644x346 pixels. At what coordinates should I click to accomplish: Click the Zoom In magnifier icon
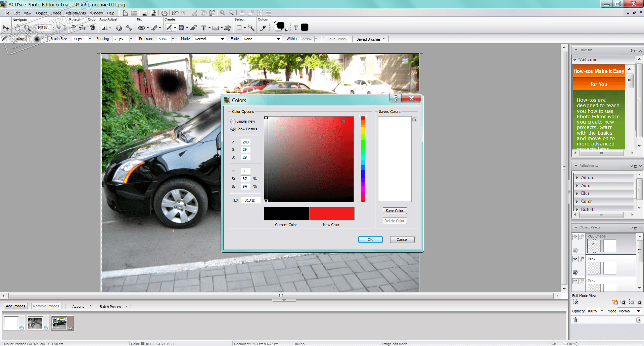(x=223, y=13)
